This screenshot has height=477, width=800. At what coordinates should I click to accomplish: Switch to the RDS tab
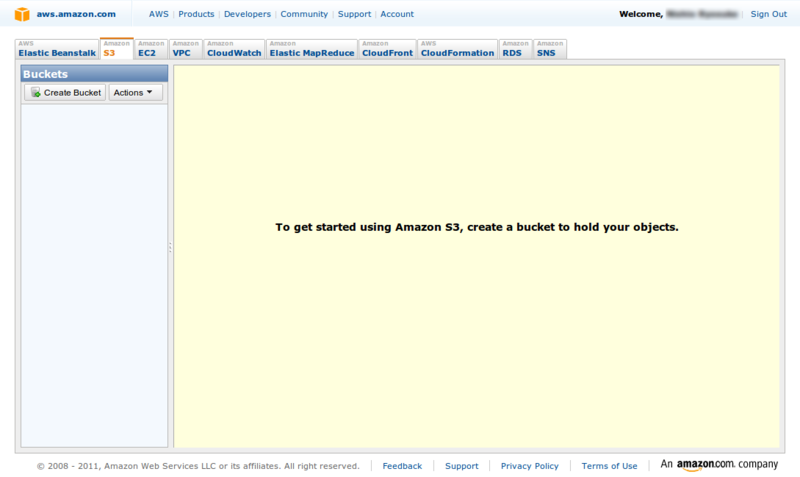coord(515,49)
